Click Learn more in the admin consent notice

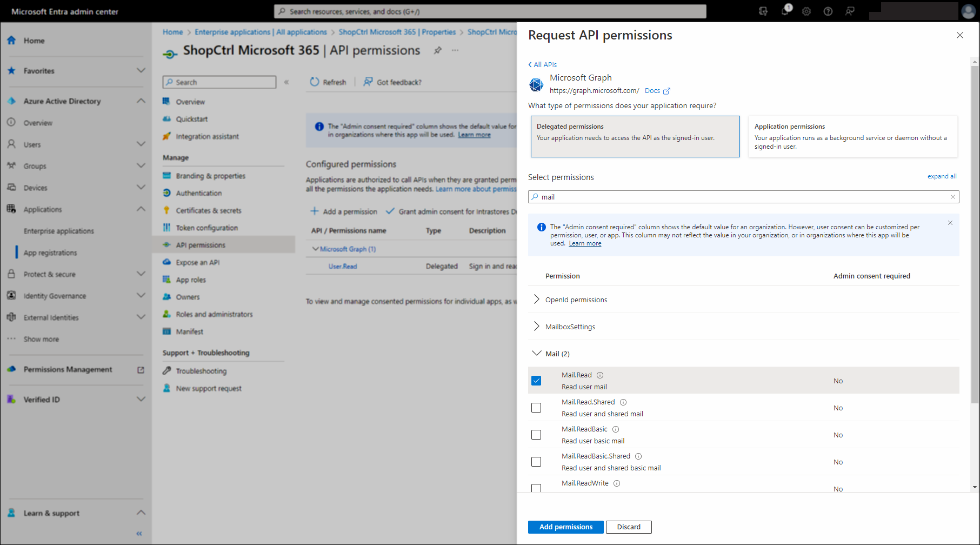(x=585, y=243)
